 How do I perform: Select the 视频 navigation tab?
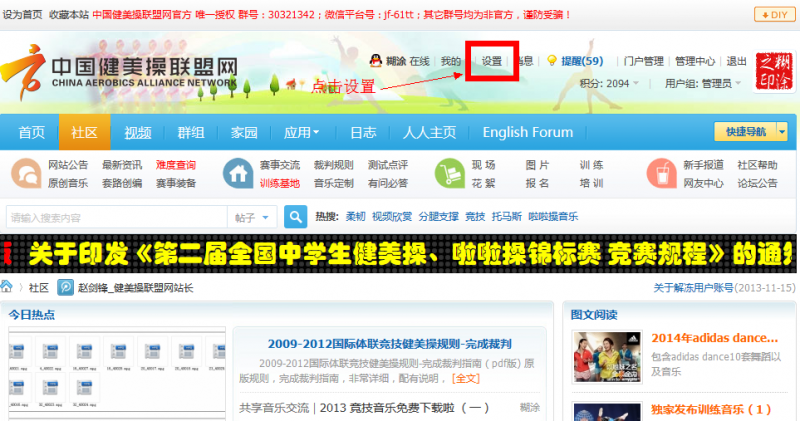(138, 132)
